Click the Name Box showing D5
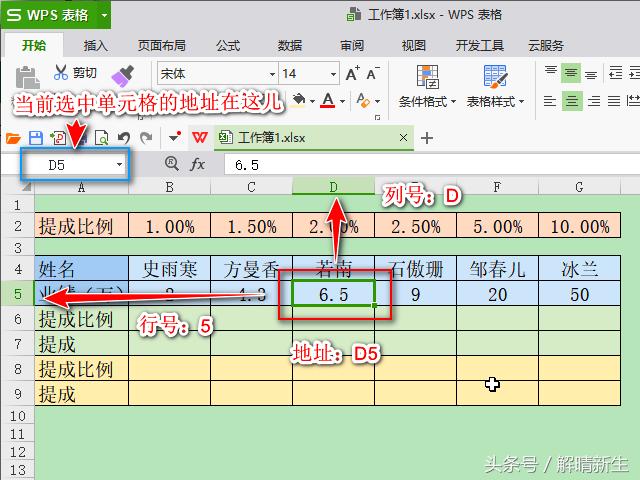Viewport: 640px width, 480px height. point(75,164)
